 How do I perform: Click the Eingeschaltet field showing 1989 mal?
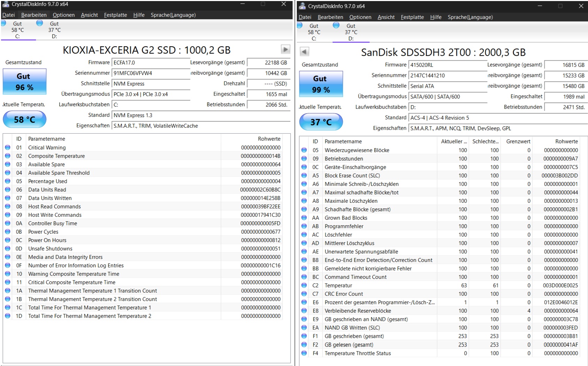click(x=566, y=97)
